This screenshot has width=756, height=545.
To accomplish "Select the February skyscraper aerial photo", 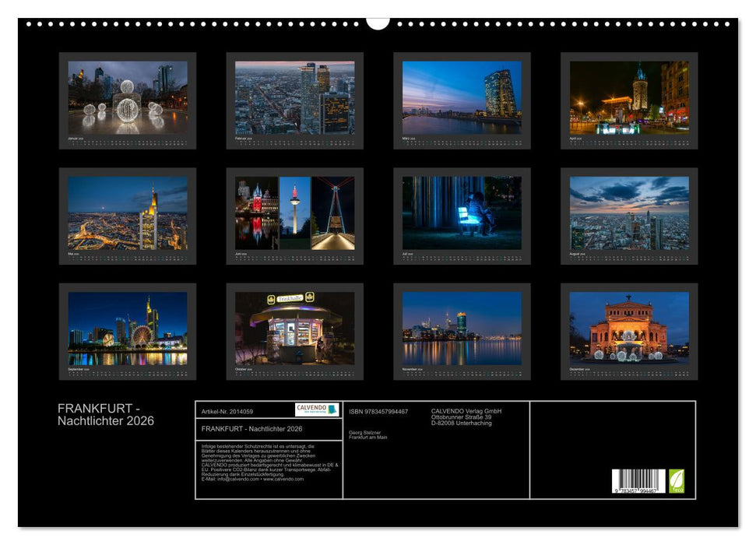I will click(x=294, y=97).
